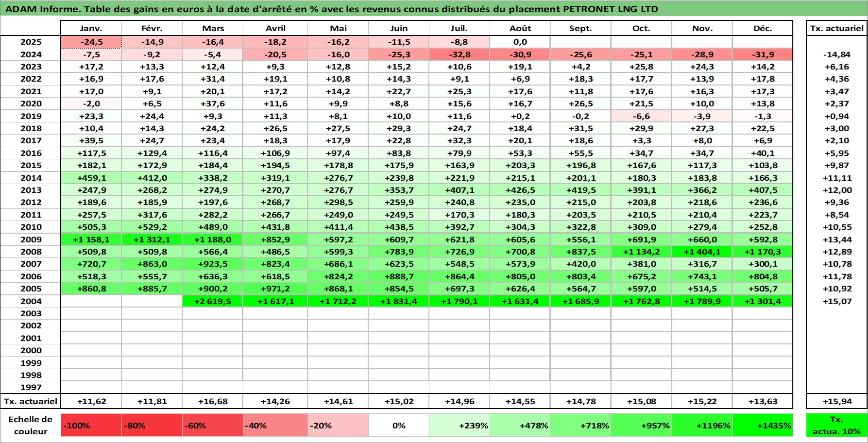Screen dimensions: 868x443
Task: Select the 0,0 cell for Août 2025
Action: [520, 42]
